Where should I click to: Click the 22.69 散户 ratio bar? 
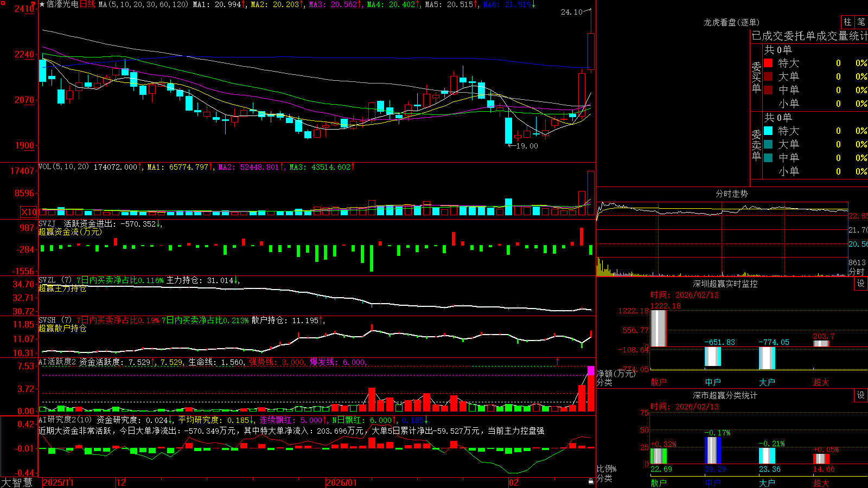click(658, 456)
